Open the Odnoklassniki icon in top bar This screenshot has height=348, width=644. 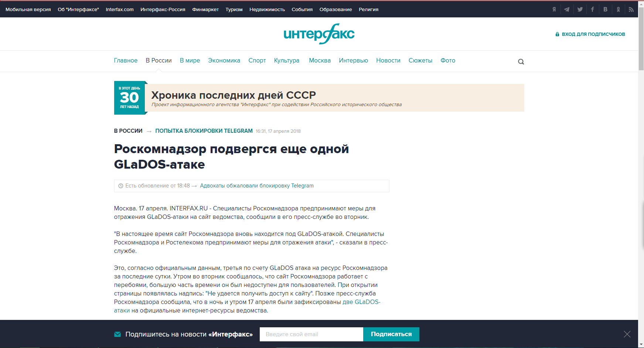coord(618,9)
